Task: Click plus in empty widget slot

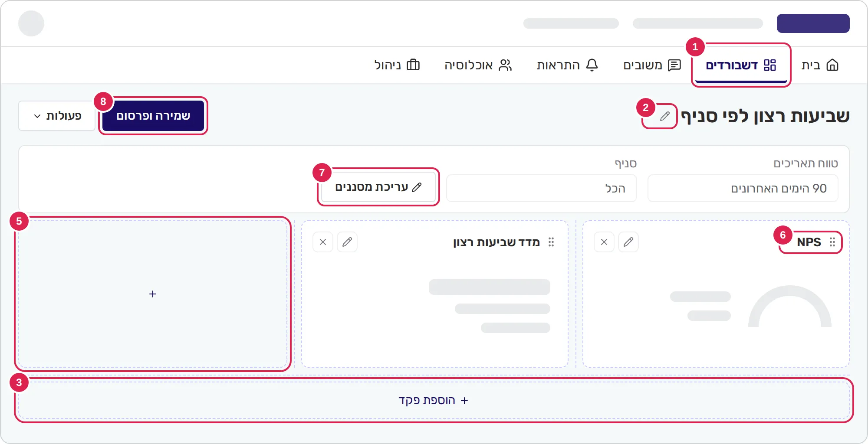Action: click(153, 294)
